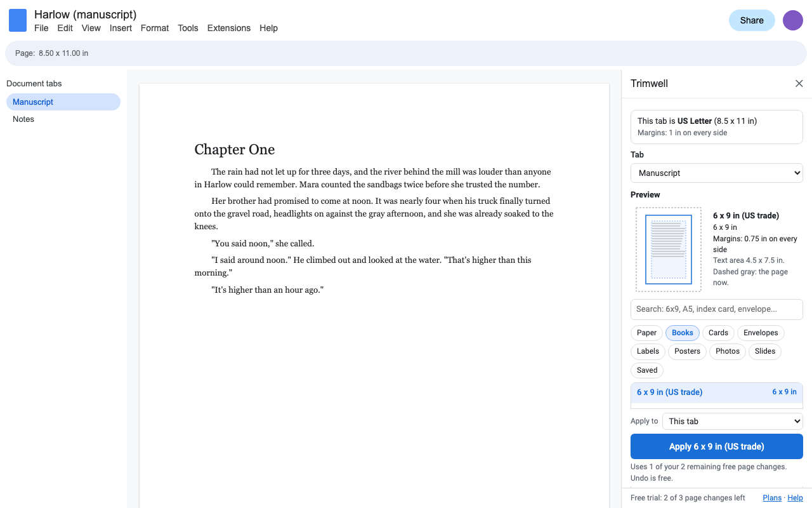Open the Help link in Trimwell footer

pyautogui.click(x=795, y=498)
